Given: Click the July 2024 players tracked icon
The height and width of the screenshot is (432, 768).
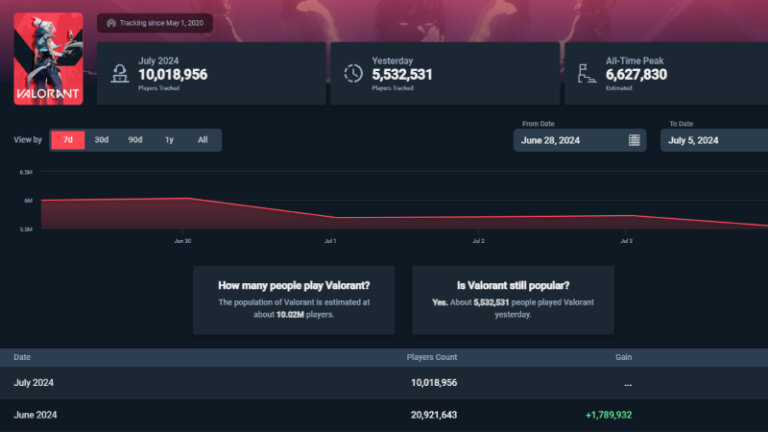Looking at the screenshot, I should pos(121,73).
